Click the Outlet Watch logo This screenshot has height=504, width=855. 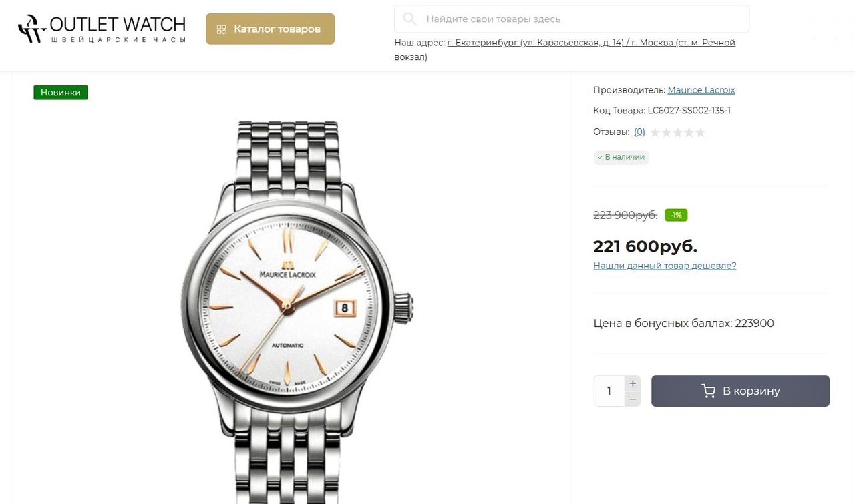point(102,29)
